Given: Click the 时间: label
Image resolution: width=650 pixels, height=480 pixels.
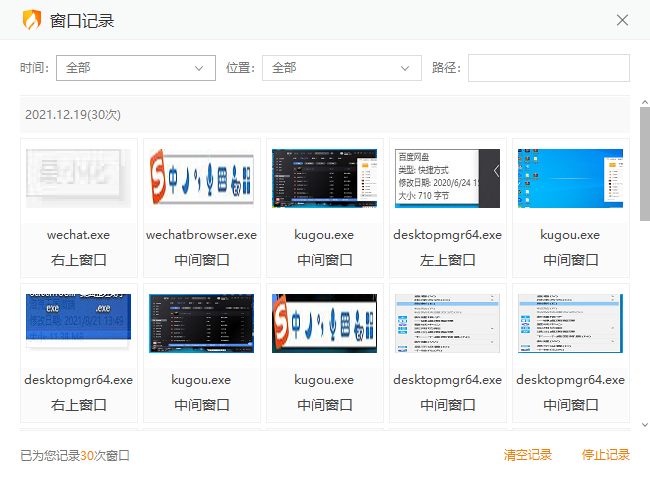Looking at the screenshot, I should click(x=34, y=68).
